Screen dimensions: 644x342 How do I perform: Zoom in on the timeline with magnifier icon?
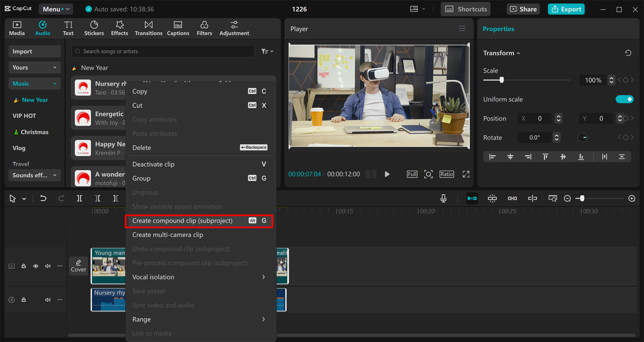(x=631, y=198)
